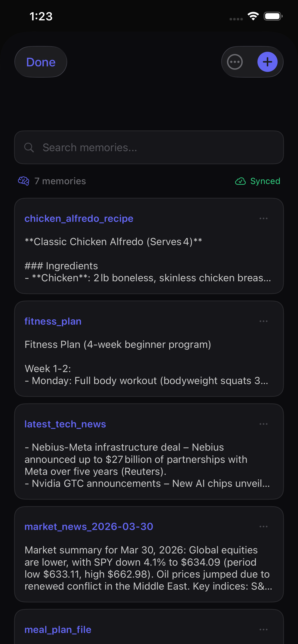Screen dimensions: 298x644
Task: Tap the purple plus add-memory button
Action: (267, 62)
